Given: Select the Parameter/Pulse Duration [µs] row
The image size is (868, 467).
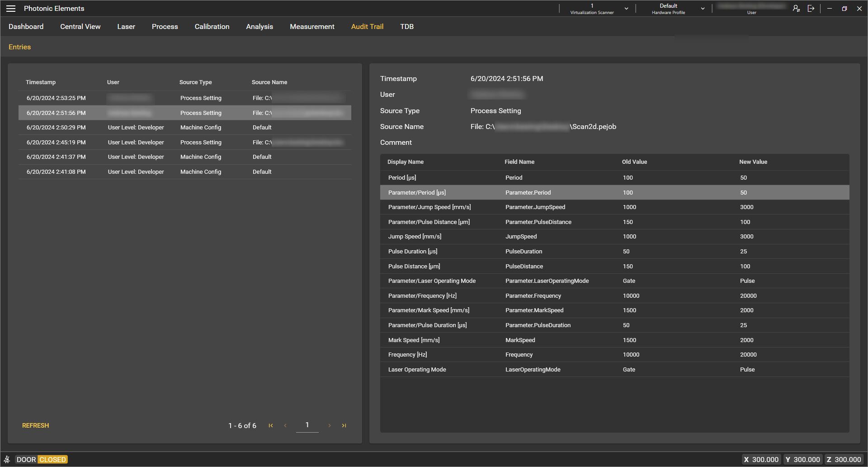Looking at the screenshot, I should [x=615, y=325].
